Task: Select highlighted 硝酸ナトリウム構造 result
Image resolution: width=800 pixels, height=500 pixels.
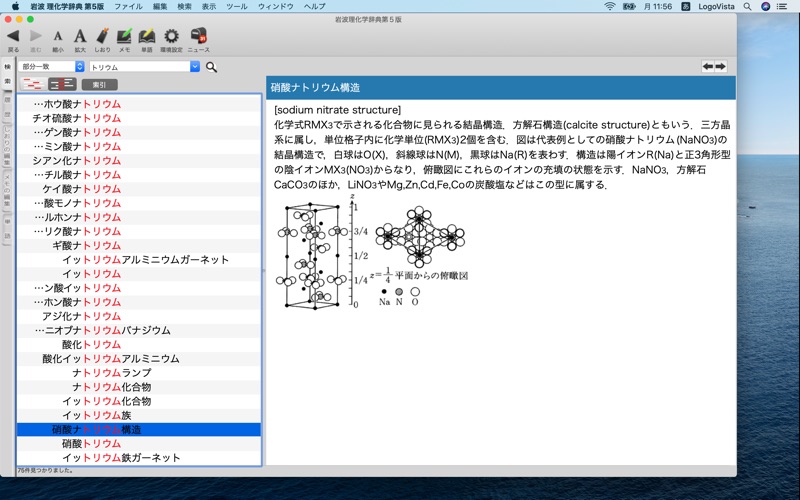Action: [x=139, y=430]
